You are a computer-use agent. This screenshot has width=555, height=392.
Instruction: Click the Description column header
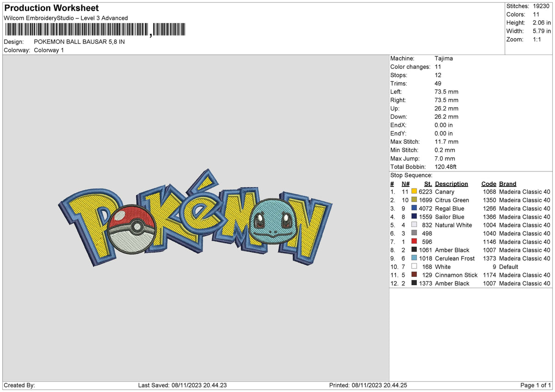click(x=451, y=184)
